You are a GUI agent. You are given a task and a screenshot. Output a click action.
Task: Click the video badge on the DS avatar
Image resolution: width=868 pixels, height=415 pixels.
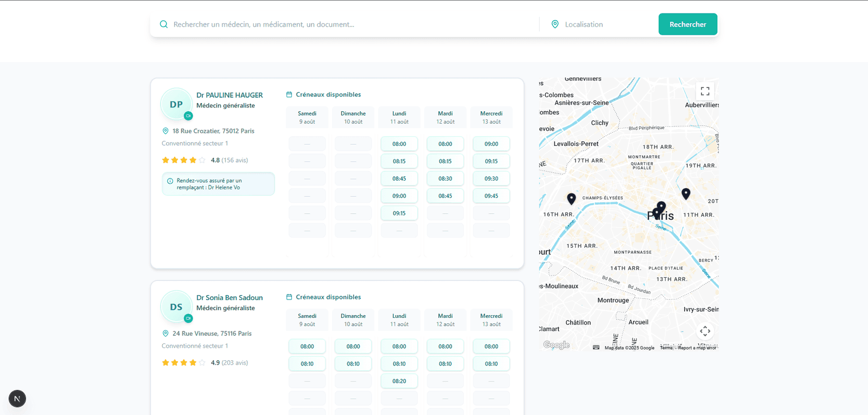(x=188, y=318)
